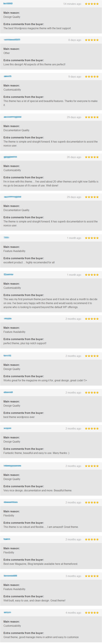Image resolution: width=102 pixels, height=644 pixels.
Task: Click the '3 months ago' timestamp
Action: [x=73, y=576]
